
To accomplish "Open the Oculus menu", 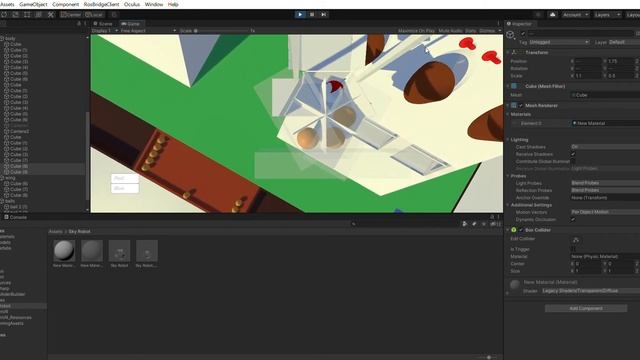I will (131, 4).
